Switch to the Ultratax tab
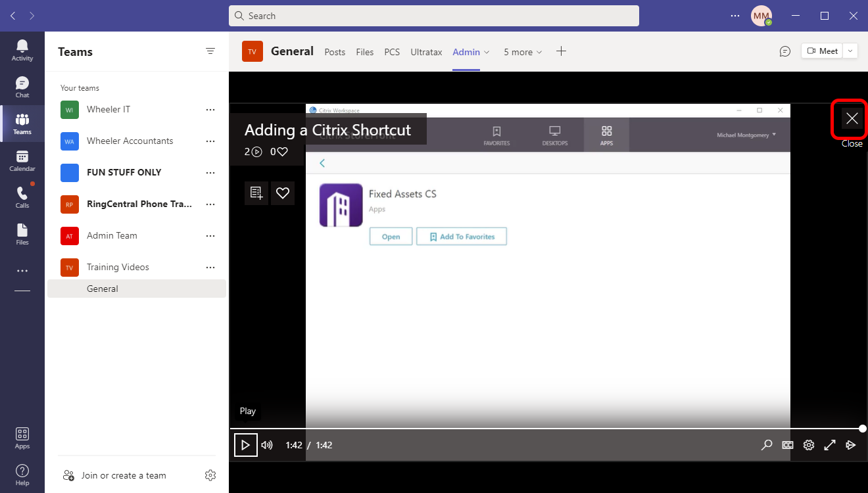This screenshot has height=493, width=868. pyautogui.click(x=426, y=52)
